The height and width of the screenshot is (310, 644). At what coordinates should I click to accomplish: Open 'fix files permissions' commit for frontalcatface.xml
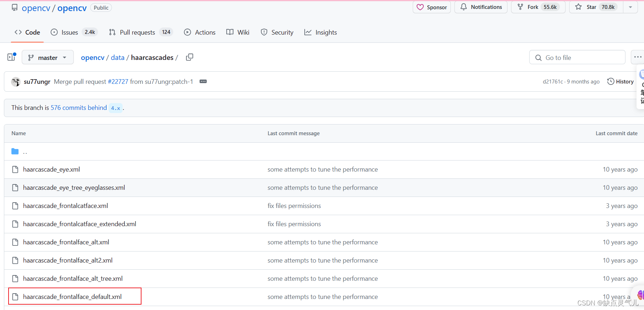pyautogui.click(x=294, y=206)
